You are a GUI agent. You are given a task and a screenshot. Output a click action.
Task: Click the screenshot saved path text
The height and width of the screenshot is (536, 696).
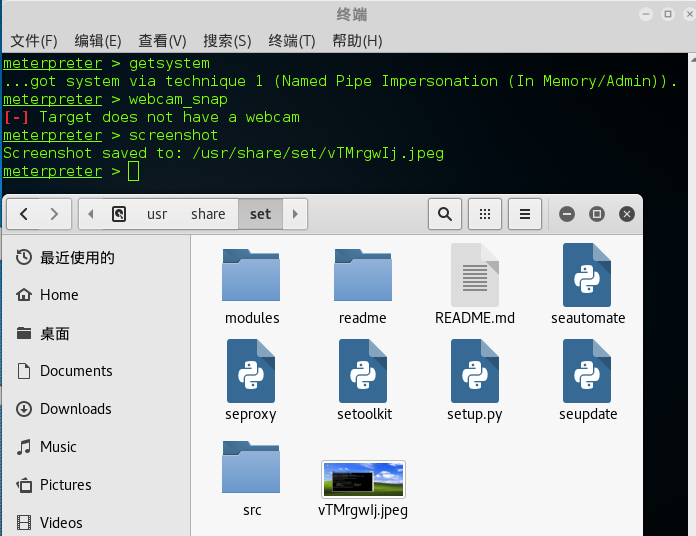pos(318,154)
